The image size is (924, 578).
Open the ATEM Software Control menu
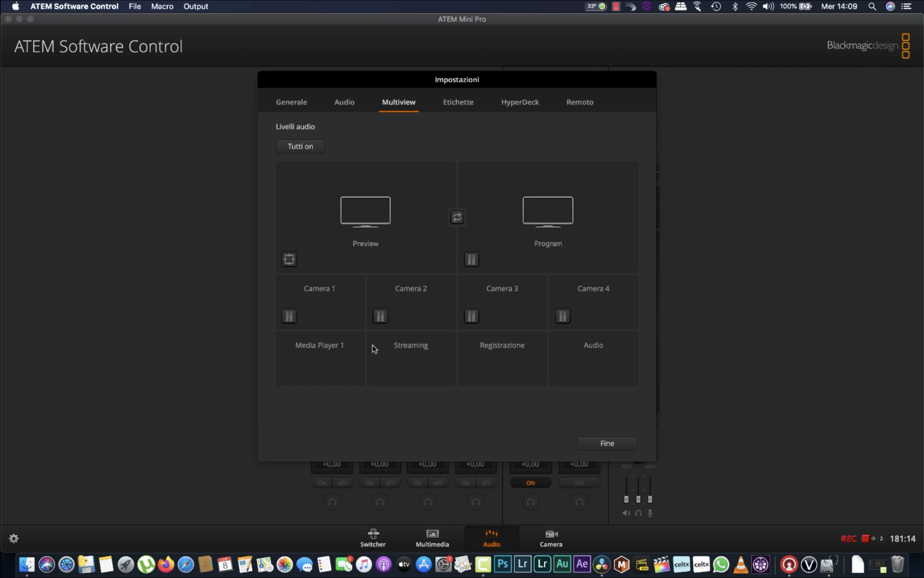(x=75, y=6)
